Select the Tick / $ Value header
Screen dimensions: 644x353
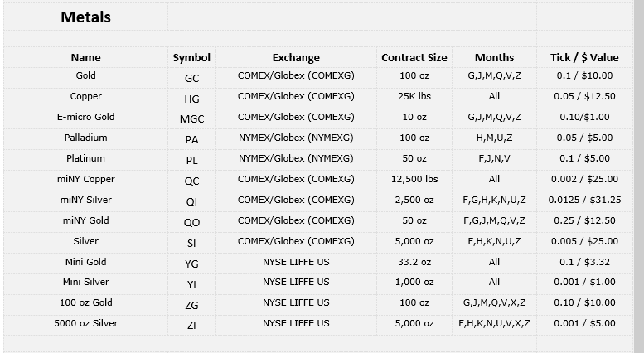[x=584, y=57]
